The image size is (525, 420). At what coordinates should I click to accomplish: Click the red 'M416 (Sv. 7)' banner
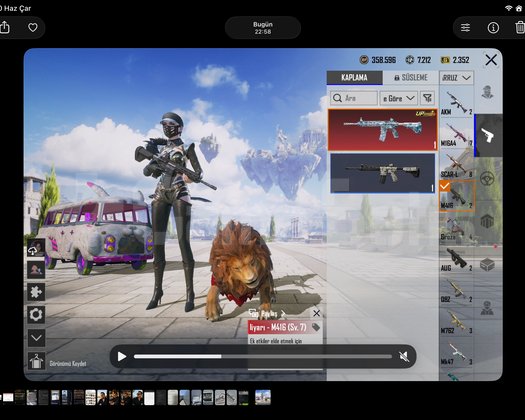(285, 327)
